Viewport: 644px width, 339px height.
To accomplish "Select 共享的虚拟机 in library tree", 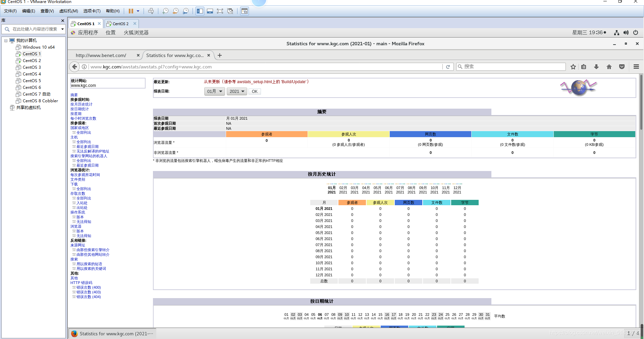I will coord(29,108).
